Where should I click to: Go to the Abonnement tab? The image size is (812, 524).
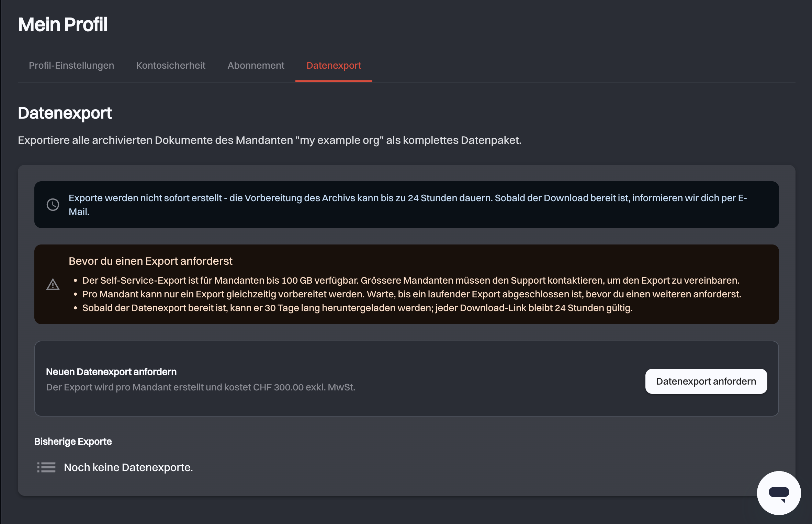(x=256, y=65)
